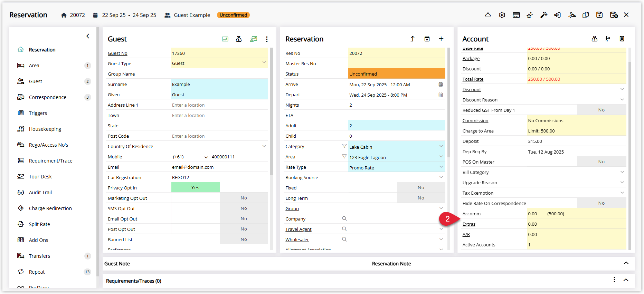This screenshot has width=644, height=294.
Task: Open the Discount Reason dropdown
Action: click(x=622, y=100)
